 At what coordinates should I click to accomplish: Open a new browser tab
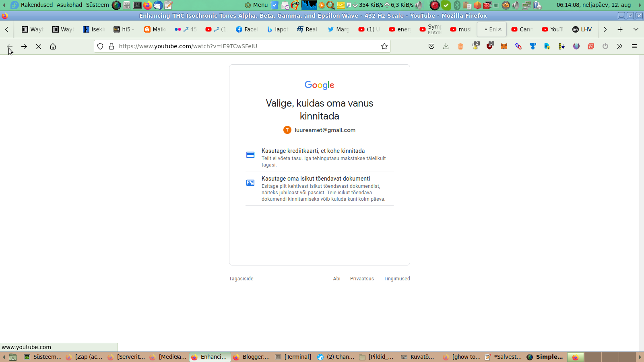(620, 29)
